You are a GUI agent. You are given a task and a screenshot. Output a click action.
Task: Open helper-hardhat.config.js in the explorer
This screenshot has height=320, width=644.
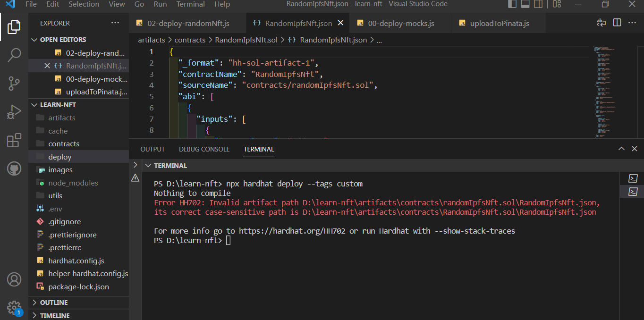[78, 274]
